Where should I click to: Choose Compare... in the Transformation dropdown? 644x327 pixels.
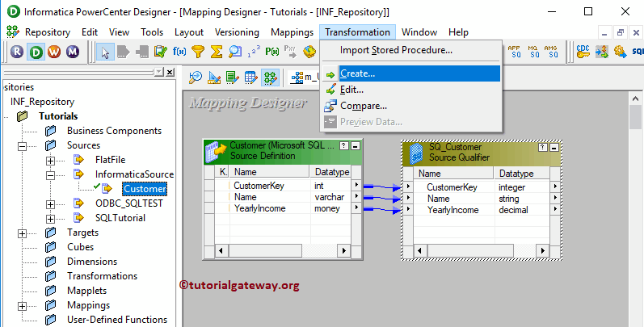coord(411,106)
